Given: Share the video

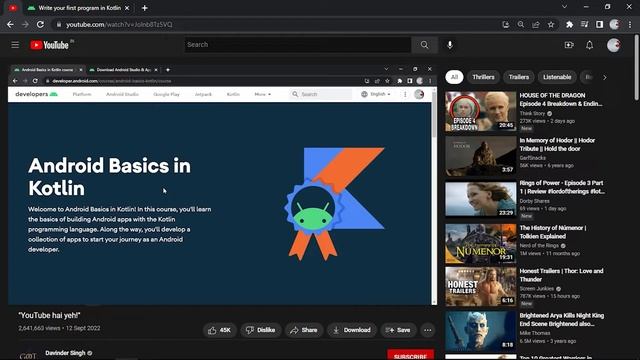Looking at the screenshot, I should pyautogui.click(x=304, y=330).
